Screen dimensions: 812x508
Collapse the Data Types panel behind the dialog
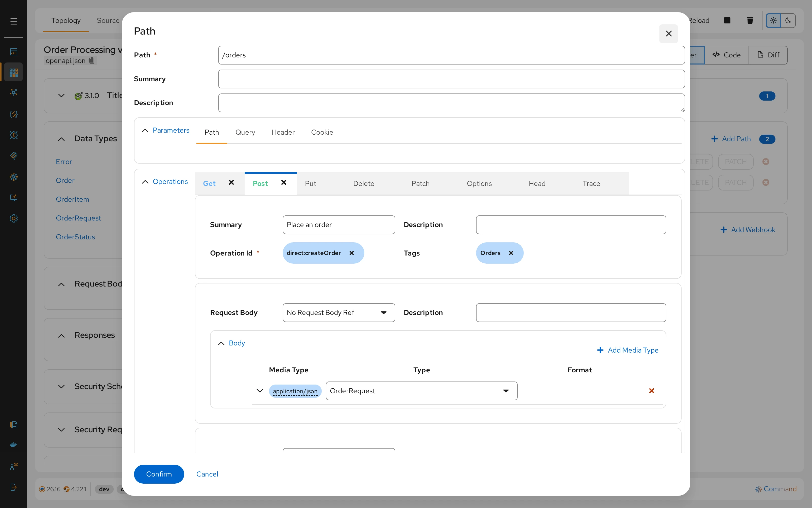[61, 139]
